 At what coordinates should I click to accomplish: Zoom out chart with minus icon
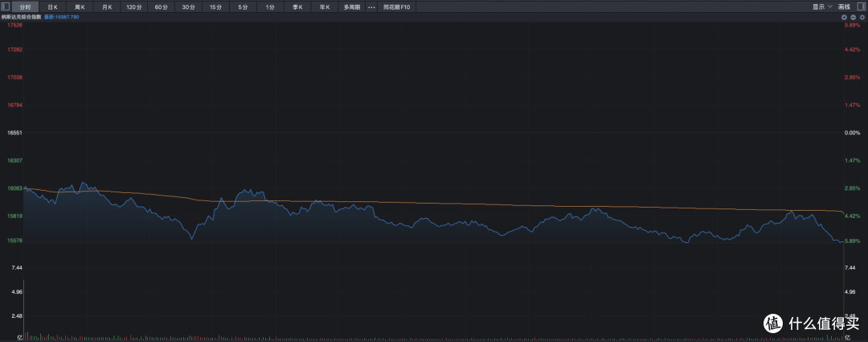853,18
